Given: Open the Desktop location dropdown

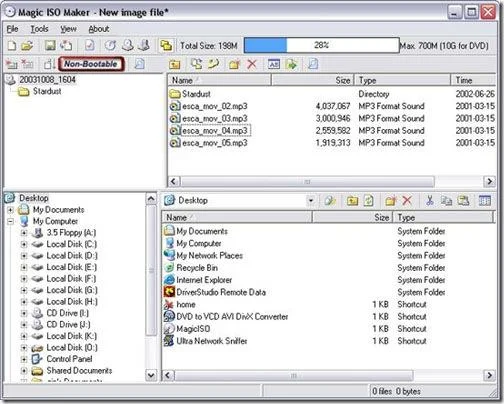Looking at the screenshot, I should coord(311,200).
